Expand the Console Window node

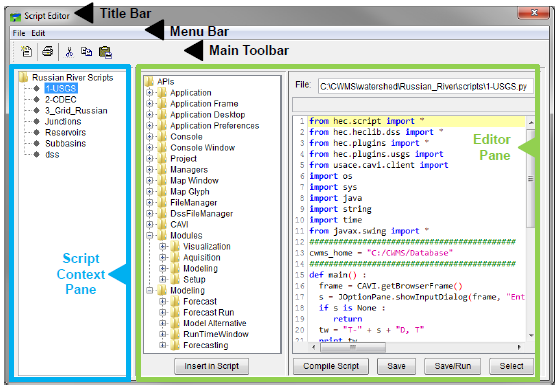tap(150, 148)
